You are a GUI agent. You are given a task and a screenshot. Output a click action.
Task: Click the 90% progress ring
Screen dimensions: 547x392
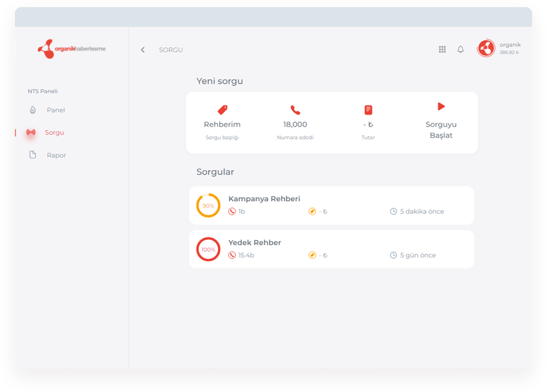[208, 206]
